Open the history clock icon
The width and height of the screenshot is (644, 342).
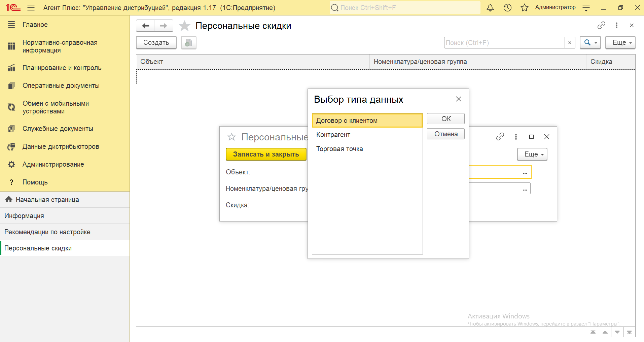click(x=507, y=8)
